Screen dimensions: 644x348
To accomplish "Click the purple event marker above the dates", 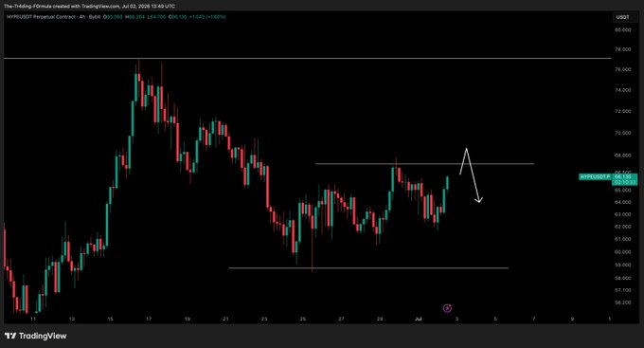I will click(447, 308).
